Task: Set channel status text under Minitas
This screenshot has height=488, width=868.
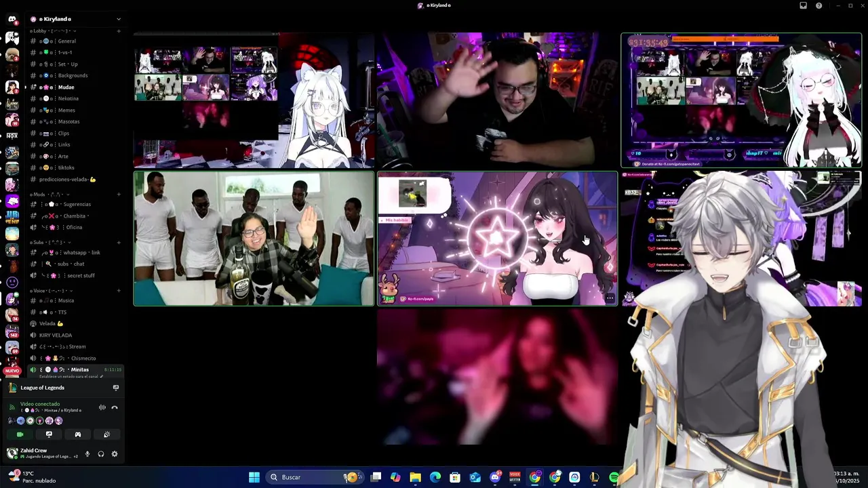Action: [x=70, y=376]
